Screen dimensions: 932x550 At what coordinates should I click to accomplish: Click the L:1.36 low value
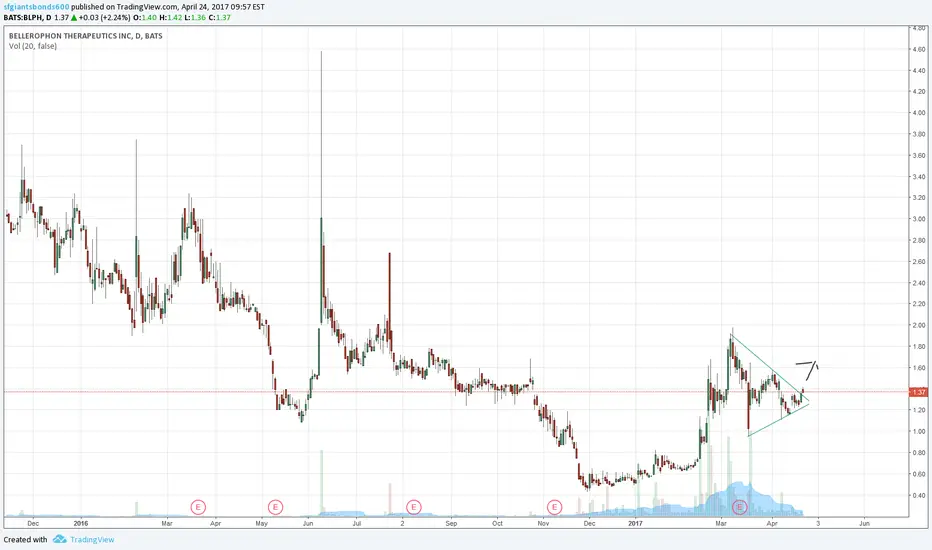195,18
